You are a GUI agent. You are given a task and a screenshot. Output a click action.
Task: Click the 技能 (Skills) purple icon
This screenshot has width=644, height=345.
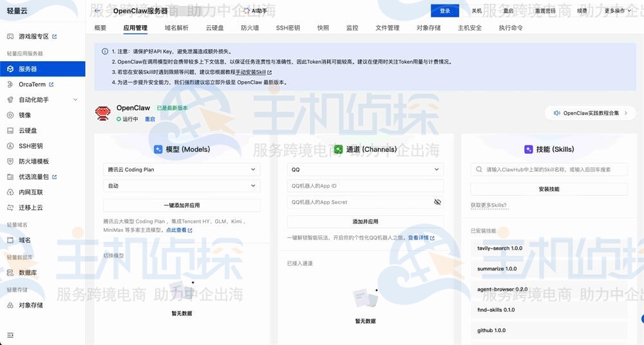pyautogui.click(x=529, y=149)
